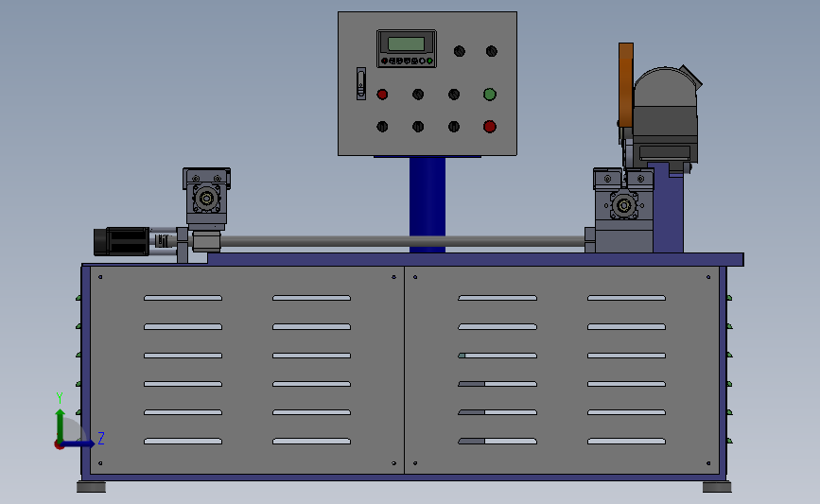Select the black knob left of the green button
The image size is (820, 504).
pyautogui.click(x=454, y=95)
